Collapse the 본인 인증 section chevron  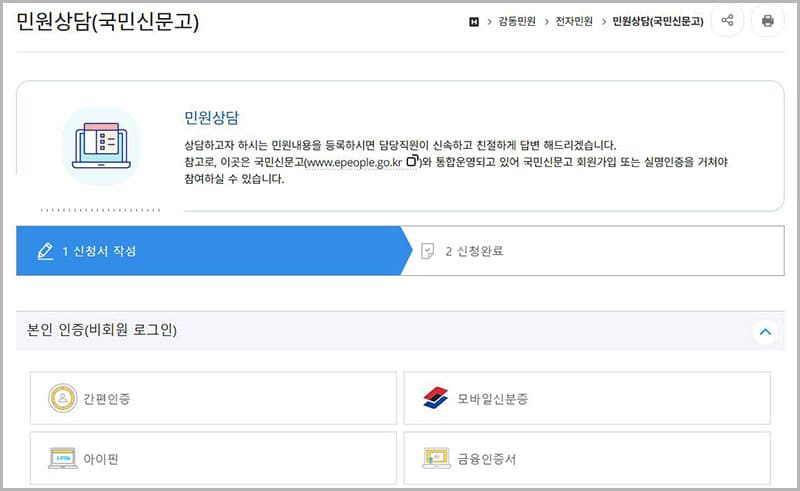click(765, 331)
